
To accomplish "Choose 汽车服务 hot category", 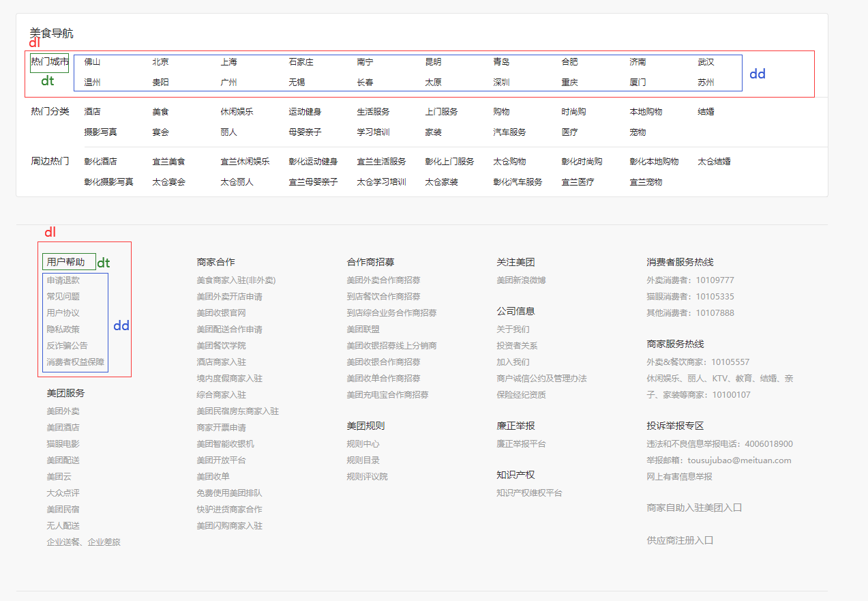I will click(x=509, y=132).
